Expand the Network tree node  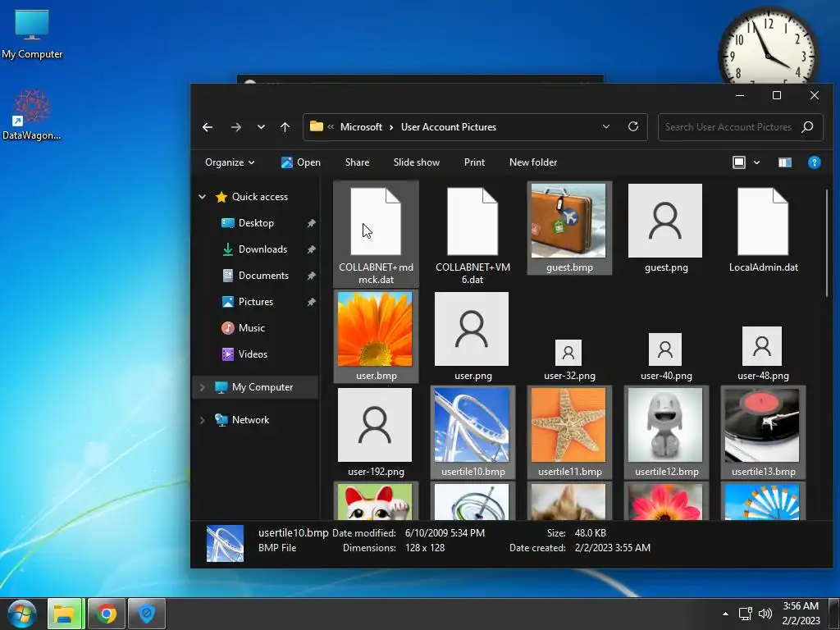(x=202, y=420)
